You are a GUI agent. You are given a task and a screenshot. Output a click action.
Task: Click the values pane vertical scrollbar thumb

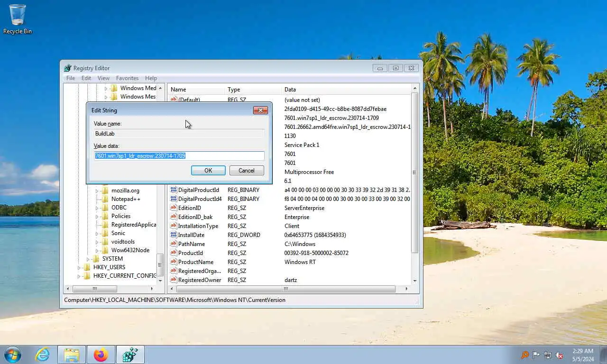point(415,173)
